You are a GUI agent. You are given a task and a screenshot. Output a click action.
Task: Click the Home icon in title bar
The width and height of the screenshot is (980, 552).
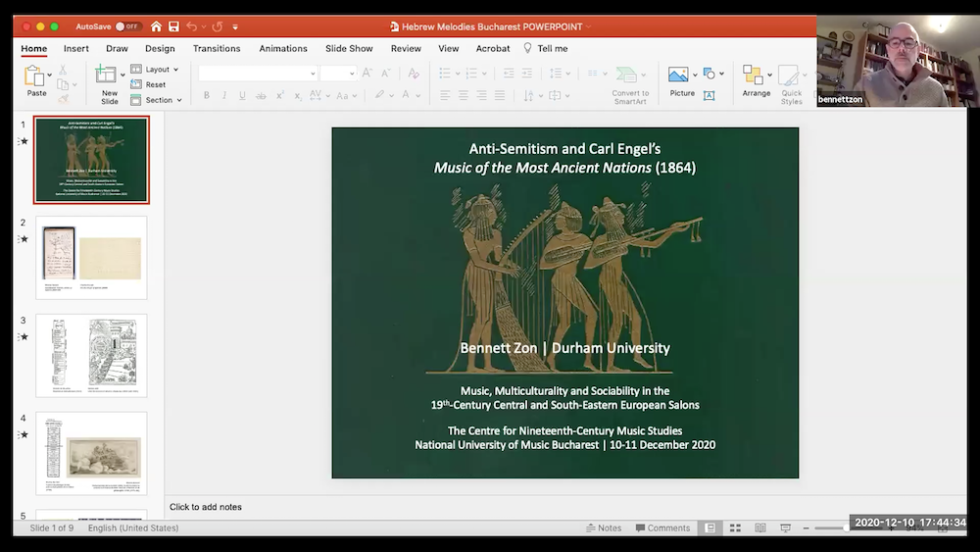tap(156, 26)
